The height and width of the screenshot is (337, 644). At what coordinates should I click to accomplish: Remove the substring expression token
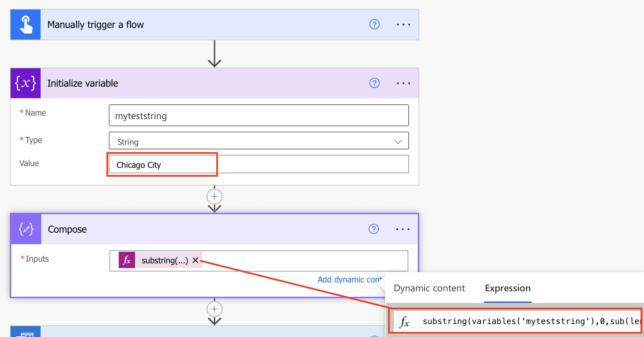[195, 260]
